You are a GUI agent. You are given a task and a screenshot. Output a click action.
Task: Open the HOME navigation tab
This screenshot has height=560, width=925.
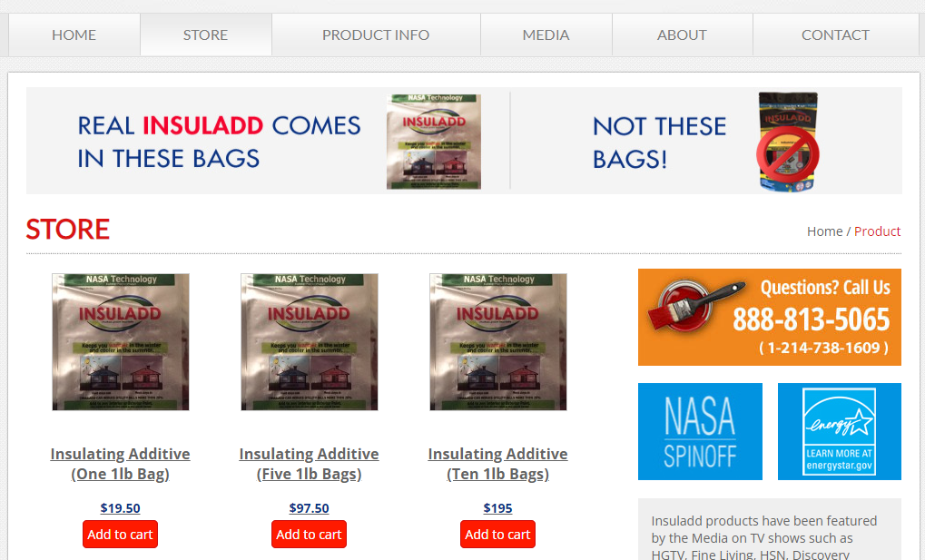[x=74, y=34]
